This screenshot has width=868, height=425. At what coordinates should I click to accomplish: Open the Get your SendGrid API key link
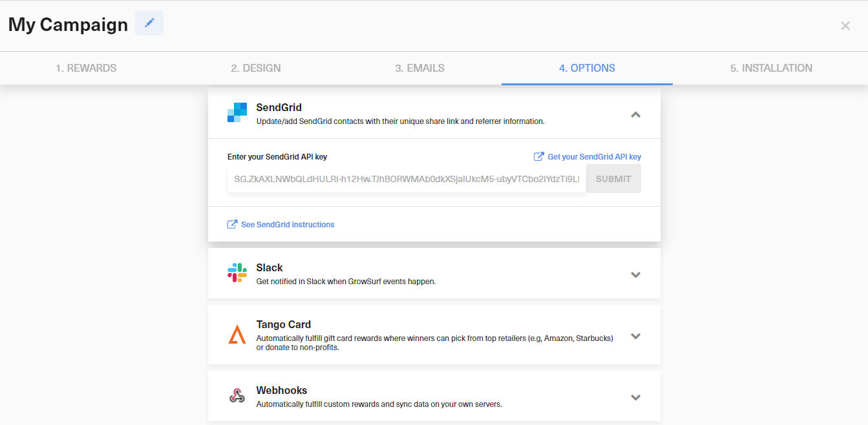[593, 156]
